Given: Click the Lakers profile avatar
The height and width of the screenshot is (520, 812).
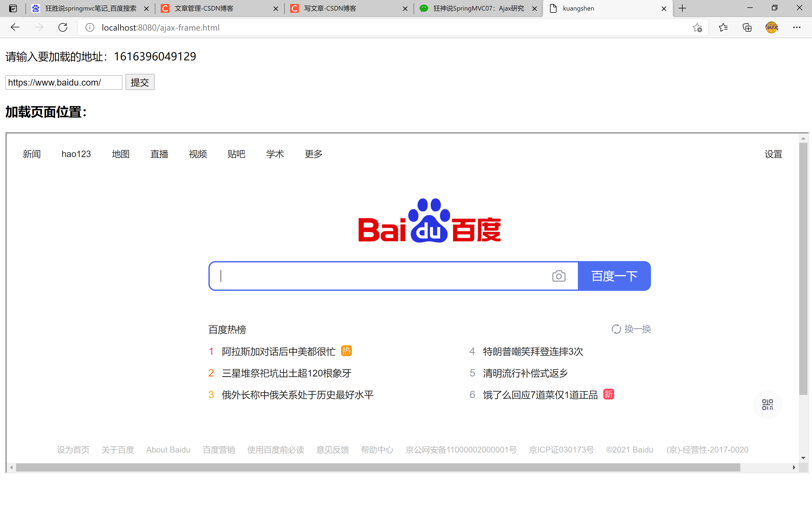Looking at the screenshot, I should pos(772,27).
